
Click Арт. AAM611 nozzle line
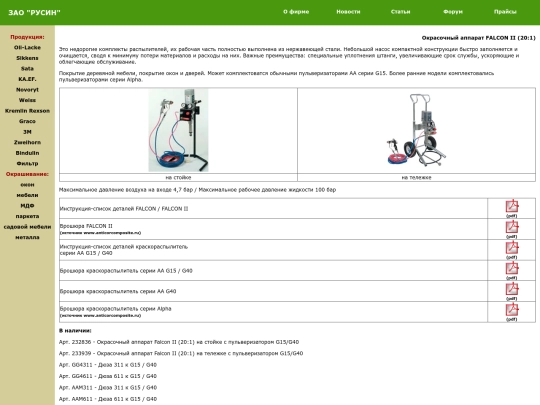click(x=108, y=399)
